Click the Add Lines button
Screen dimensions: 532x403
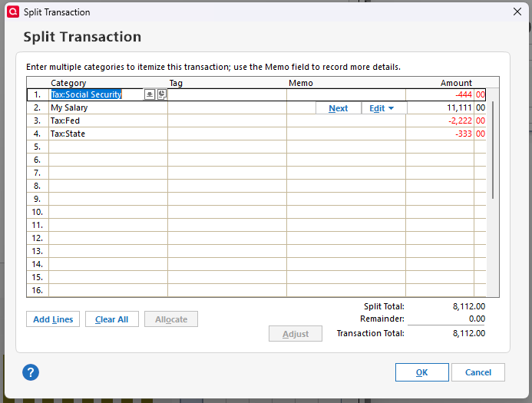(53, 319)
